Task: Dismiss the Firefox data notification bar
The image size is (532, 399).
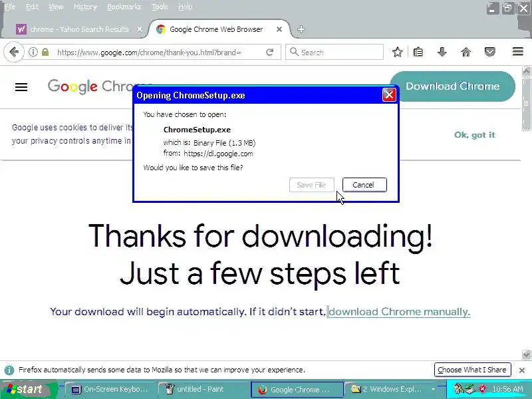Action: point(522,370)
